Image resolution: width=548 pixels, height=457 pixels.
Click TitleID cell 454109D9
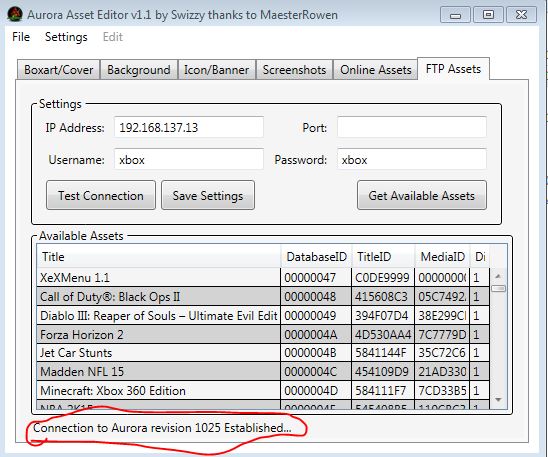pos(383,371)
